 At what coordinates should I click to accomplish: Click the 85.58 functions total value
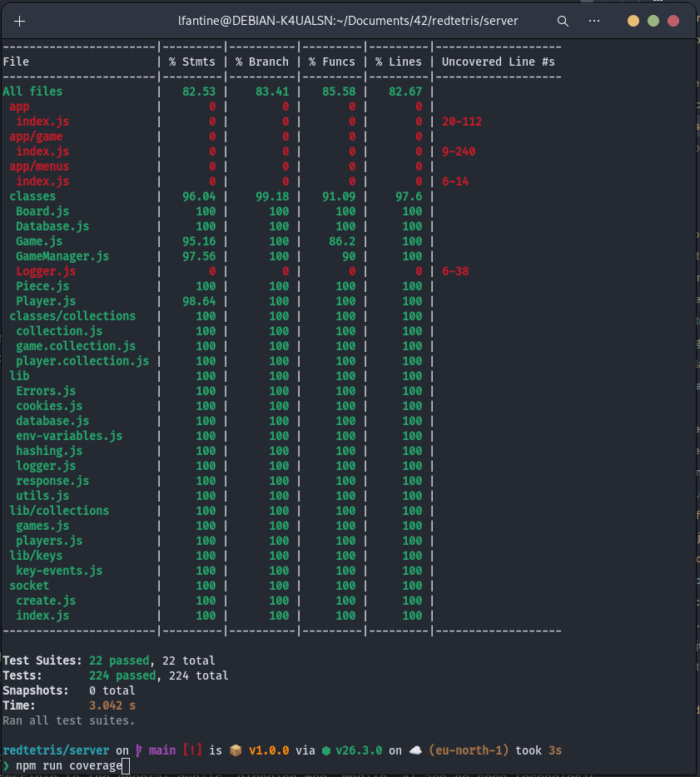[339, 92]
